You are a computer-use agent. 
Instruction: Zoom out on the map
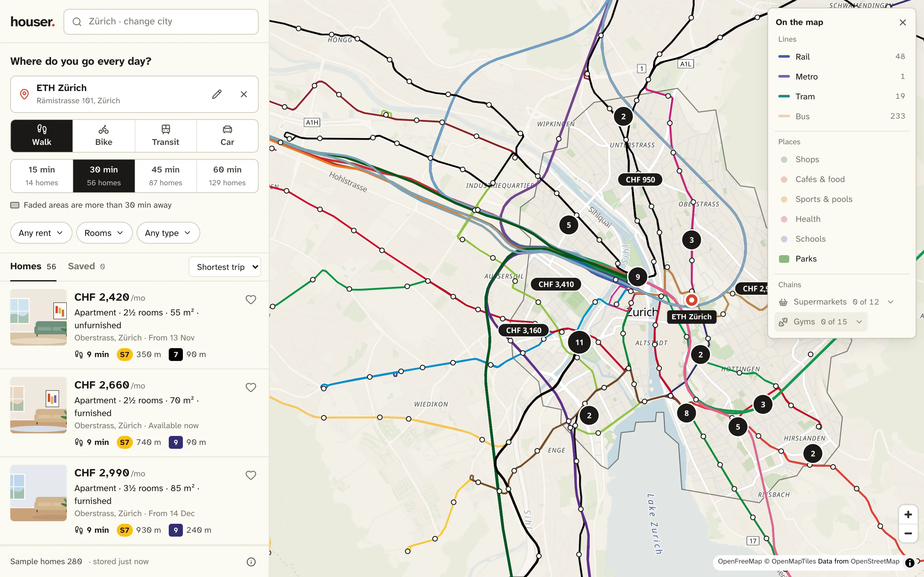(x=908, y=533)
